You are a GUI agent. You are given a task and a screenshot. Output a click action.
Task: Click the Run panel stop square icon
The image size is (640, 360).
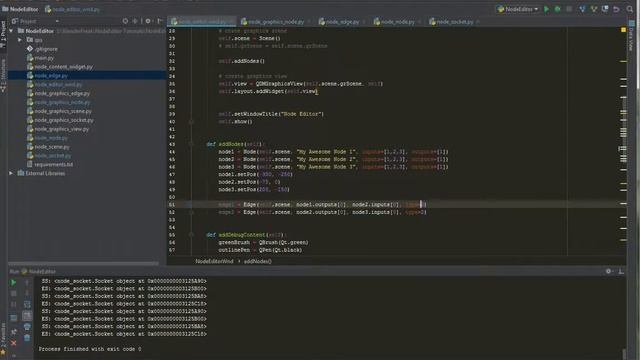click(x=13, y=293)
